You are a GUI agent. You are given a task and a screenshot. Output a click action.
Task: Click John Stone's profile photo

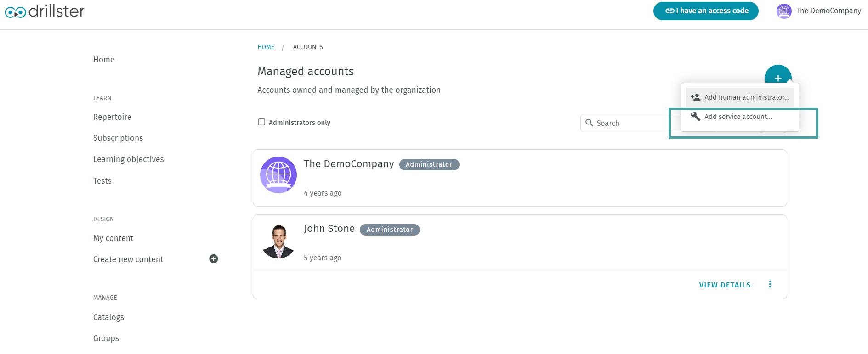pyautogui.click(x=278, y=241)
